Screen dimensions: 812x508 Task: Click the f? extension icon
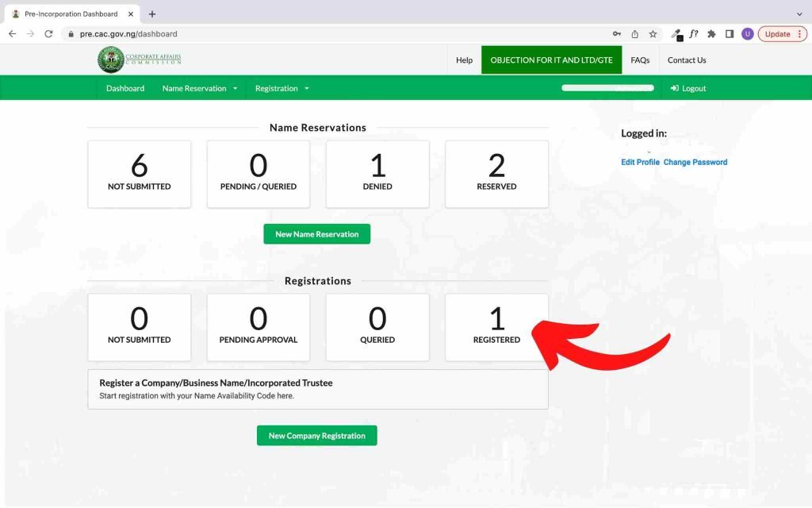tap(694, 33)
